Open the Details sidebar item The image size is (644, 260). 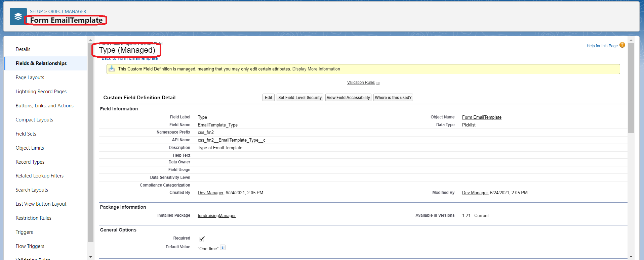tap(23, 49)
